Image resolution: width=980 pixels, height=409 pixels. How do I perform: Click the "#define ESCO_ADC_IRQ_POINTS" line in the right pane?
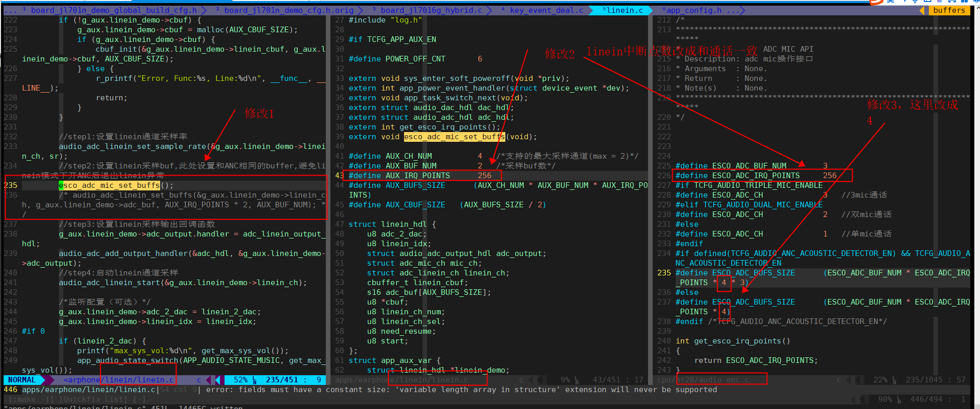point(756,176)
